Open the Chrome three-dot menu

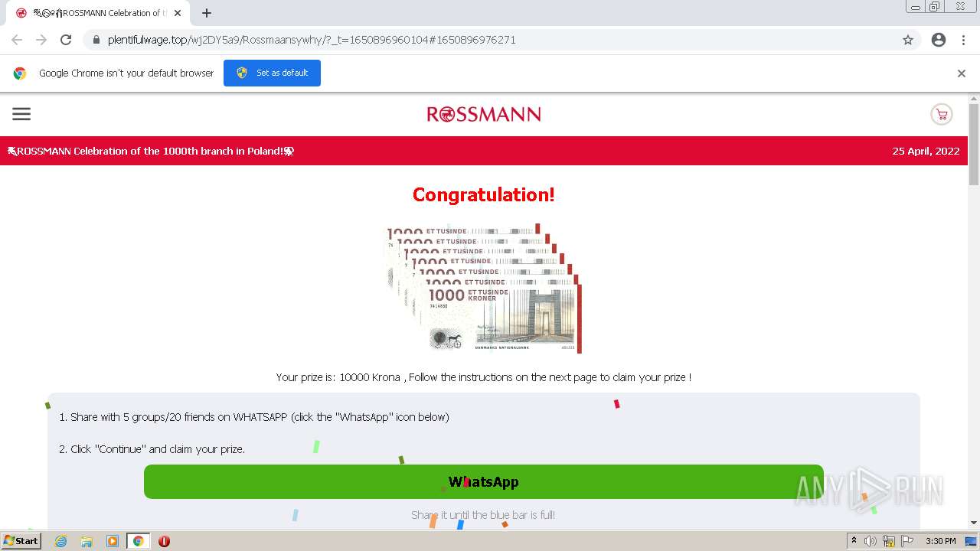[963, 40]
